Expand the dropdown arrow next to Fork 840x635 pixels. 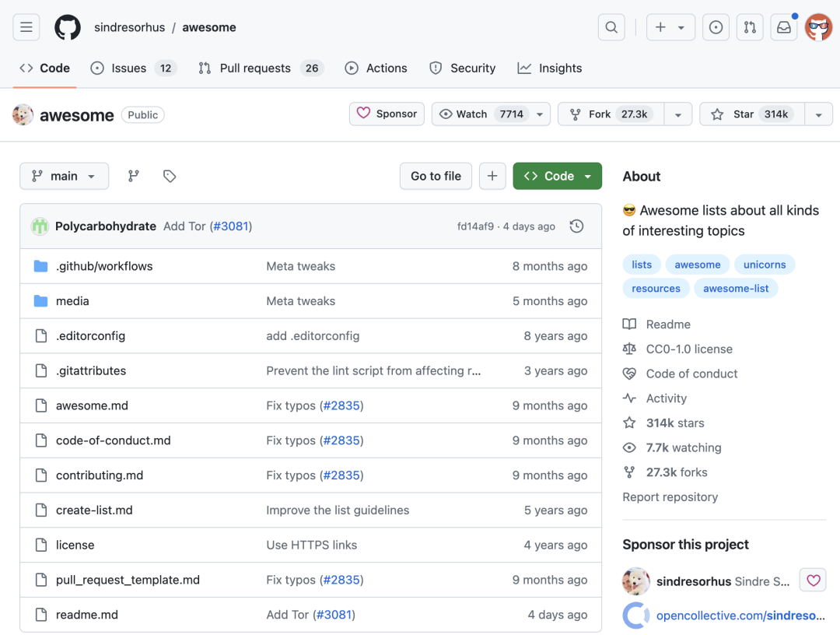678,114
